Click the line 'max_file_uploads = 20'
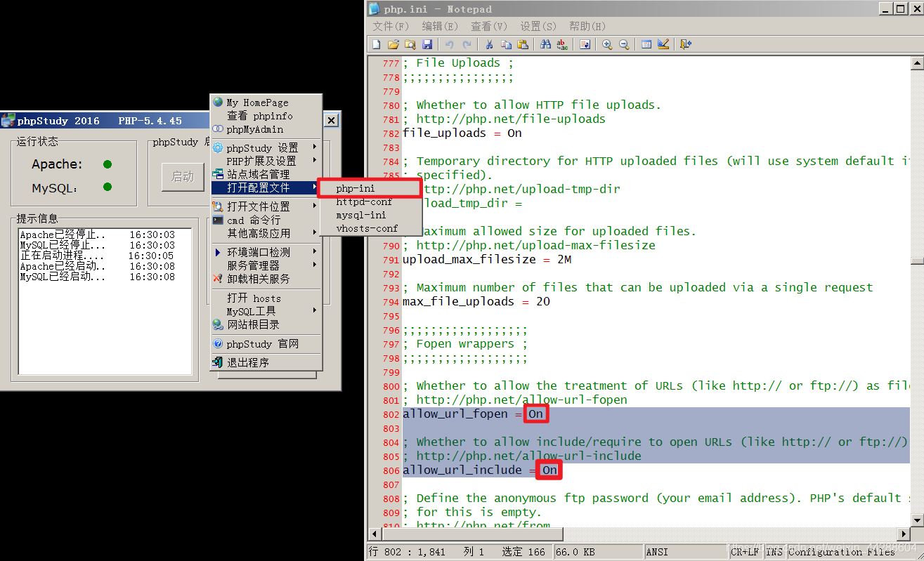Viewport: 924px width, 561px height. coord(476,302)
